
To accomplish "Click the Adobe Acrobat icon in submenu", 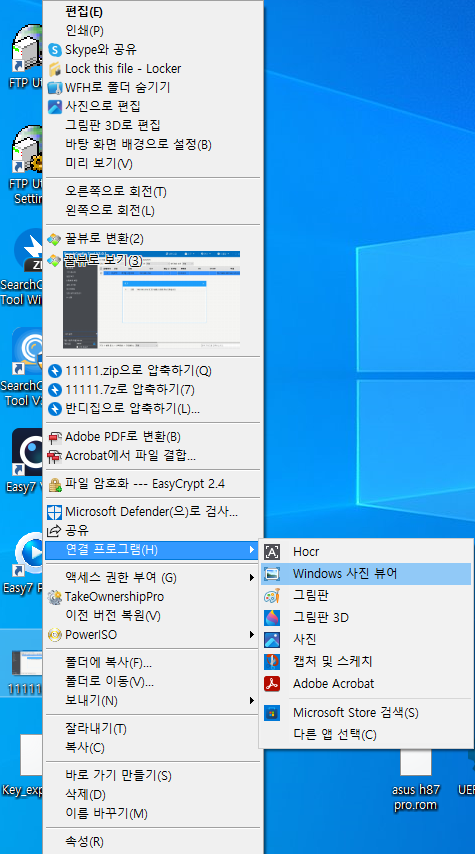I will pos(272,684).
